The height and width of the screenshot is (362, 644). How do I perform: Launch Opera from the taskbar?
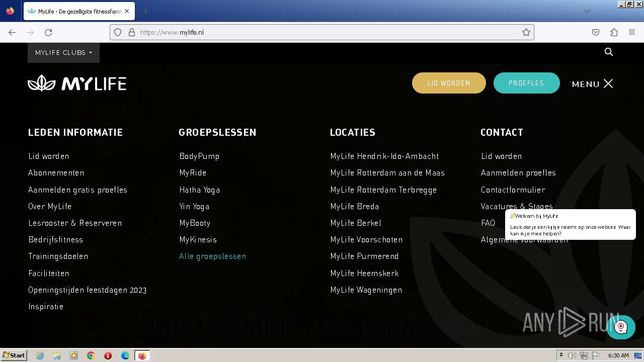tap(108, 355)
